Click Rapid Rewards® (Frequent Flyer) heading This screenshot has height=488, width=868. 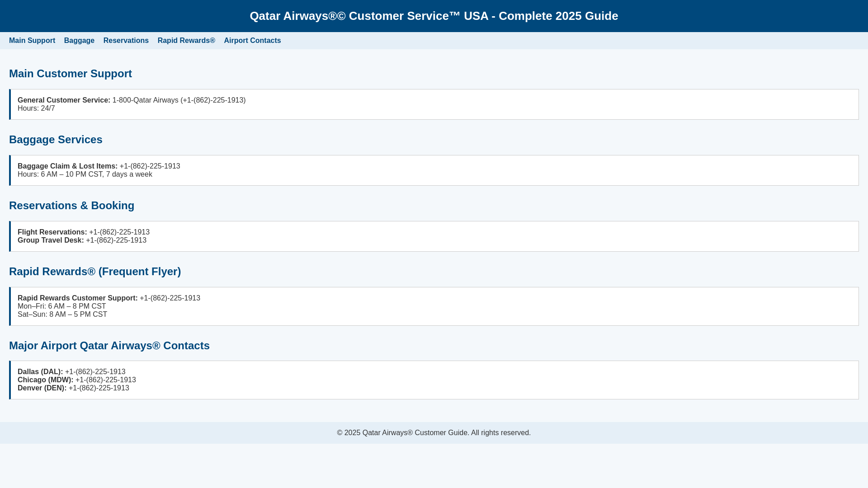coord(95,272)
